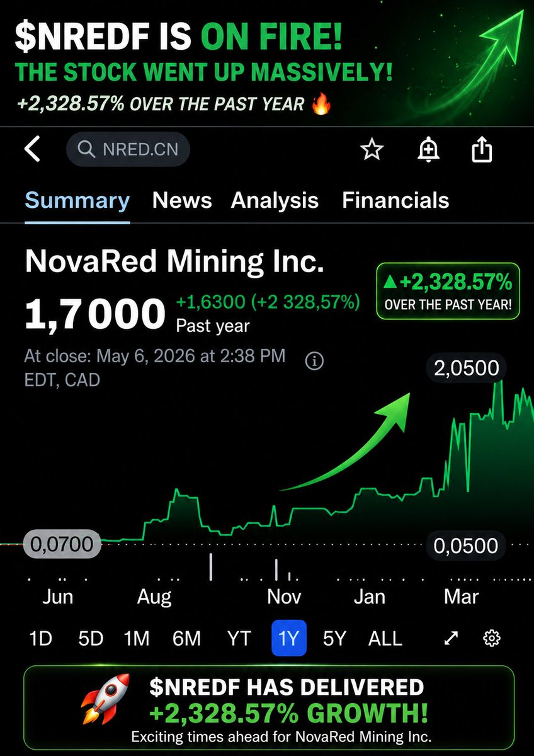
Task: Switch to the Summary tab
Action: pyautogui.click(x=77, y=200)
